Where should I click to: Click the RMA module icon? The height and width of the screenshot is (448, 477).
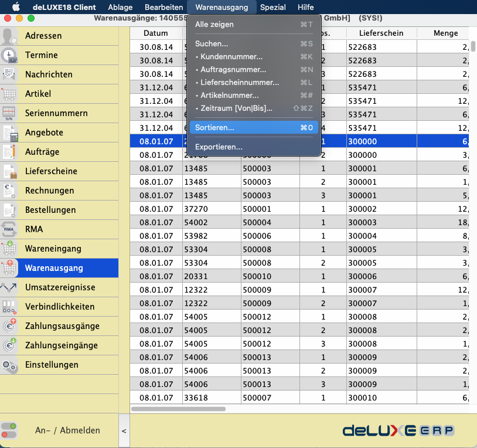9,229
